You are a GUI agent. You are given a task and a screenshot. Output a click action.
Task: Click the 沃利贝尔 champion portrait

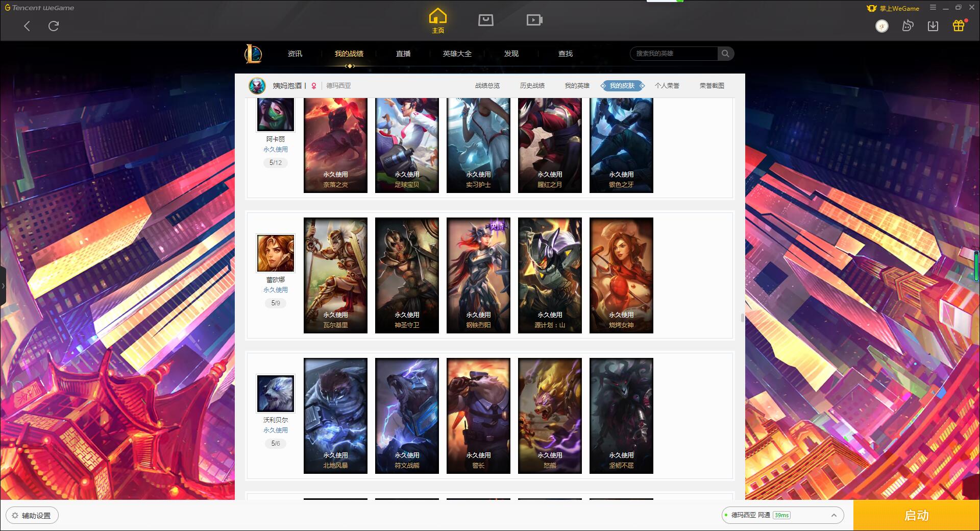276,394
